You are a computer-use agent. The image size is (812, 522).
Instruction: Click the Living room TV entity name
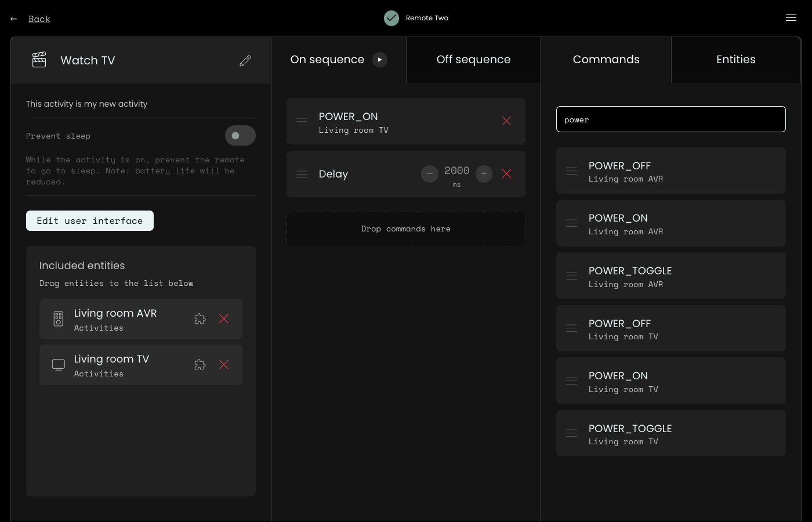click(111, 359)
